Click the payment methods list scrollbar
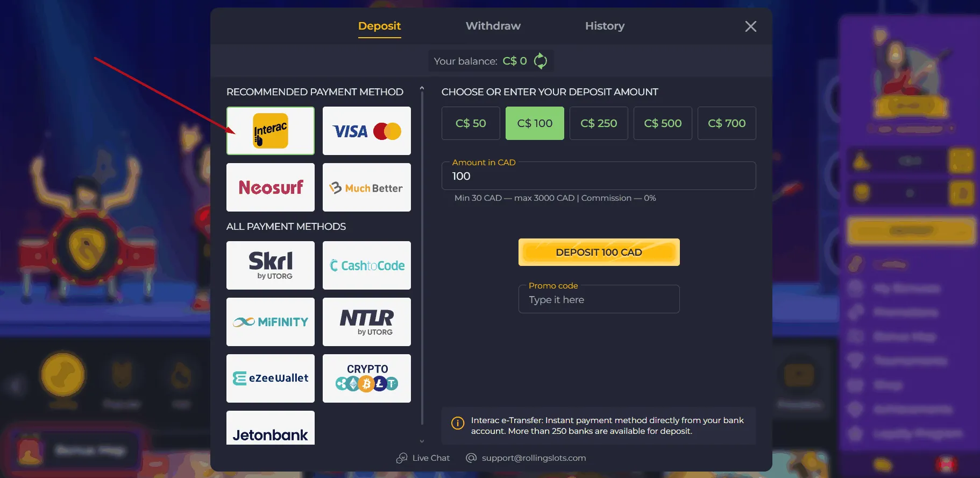 (x=422, y=258)
